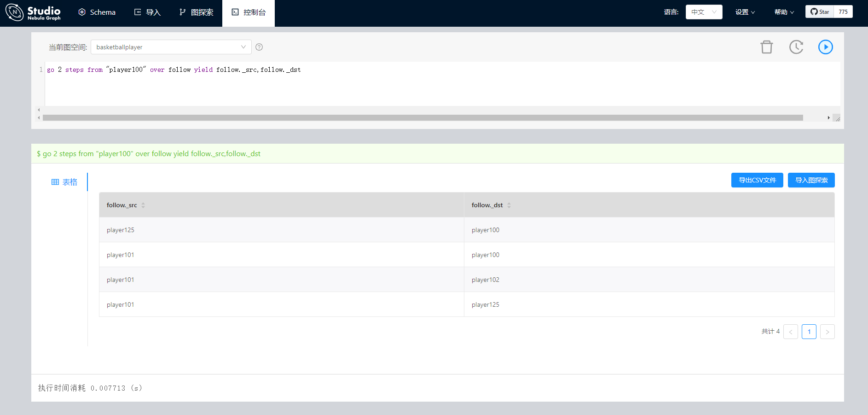Open the 图探索 graph explore tab
The height and width of the screenshot is (415, 868).
[x=196, y=12]
